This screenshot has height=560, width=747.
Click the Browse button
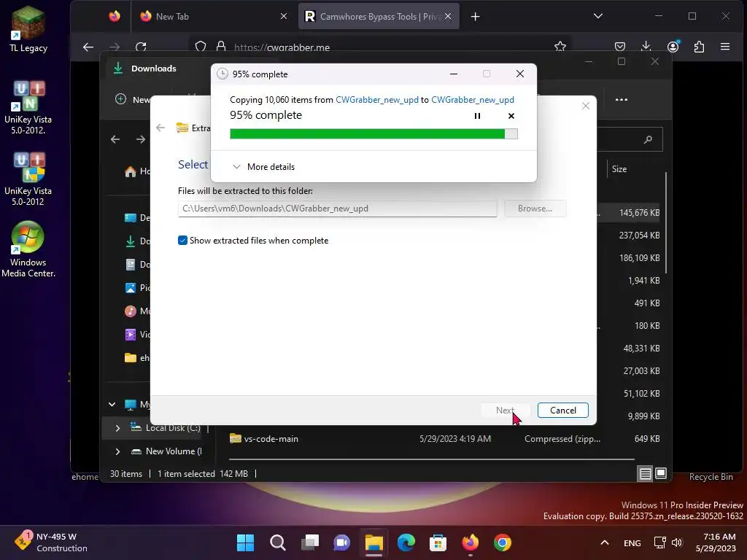click(535, 209)
